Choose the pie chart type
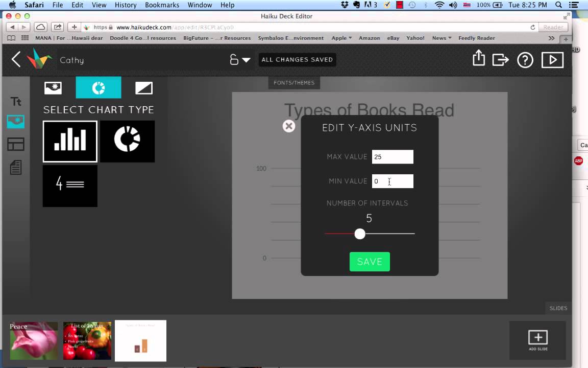The height and width of the screenshot is (368, 588). point(128,142)
